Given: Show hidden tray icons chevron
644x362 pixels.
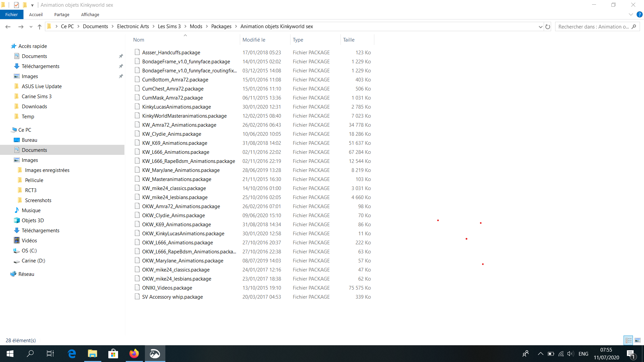Looking at the screenshot, I should tap(540, 354).
